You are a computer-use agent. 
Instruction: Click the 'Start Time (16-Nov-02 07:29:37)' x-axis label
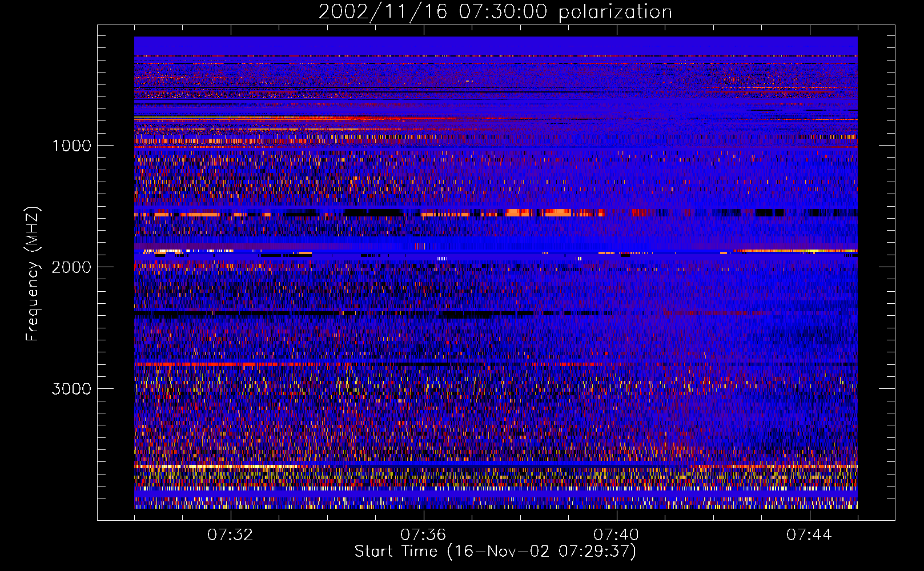[495, 552]
